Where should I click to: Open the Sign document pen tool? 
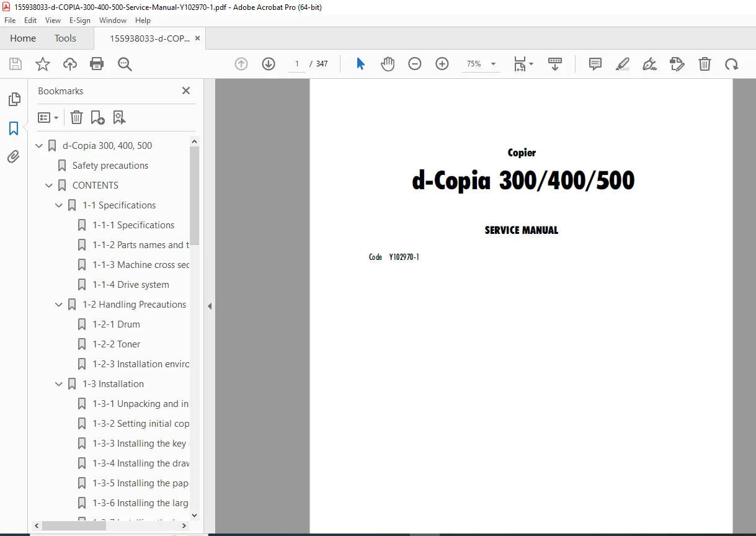(x=649, y=64)
